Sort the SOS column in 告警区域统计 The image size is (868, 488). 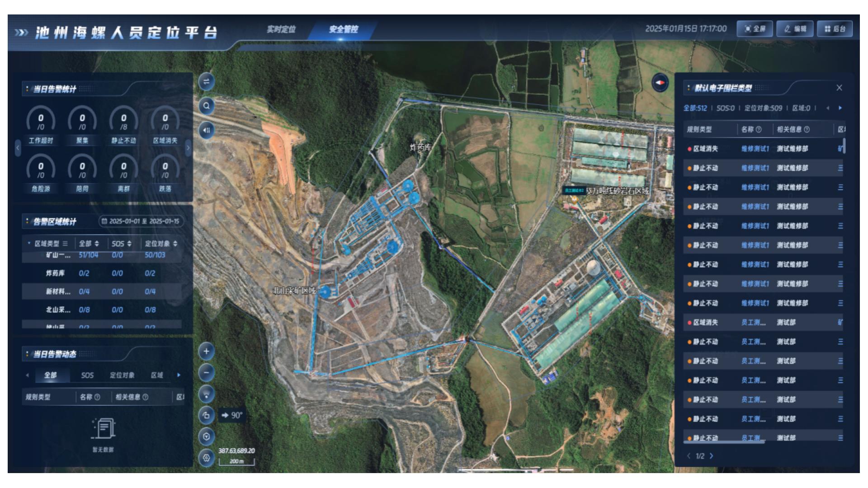[129, 244]
